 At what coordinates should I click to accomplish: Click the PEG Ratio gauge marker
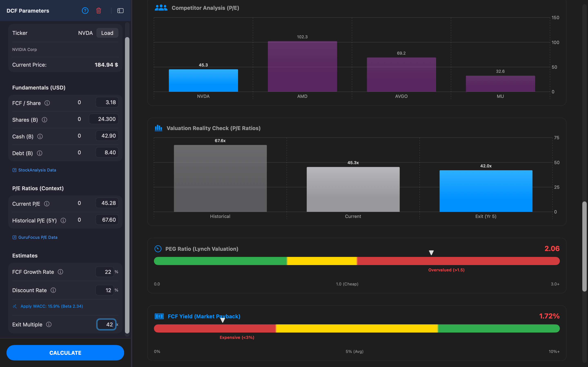coord(431,253)
